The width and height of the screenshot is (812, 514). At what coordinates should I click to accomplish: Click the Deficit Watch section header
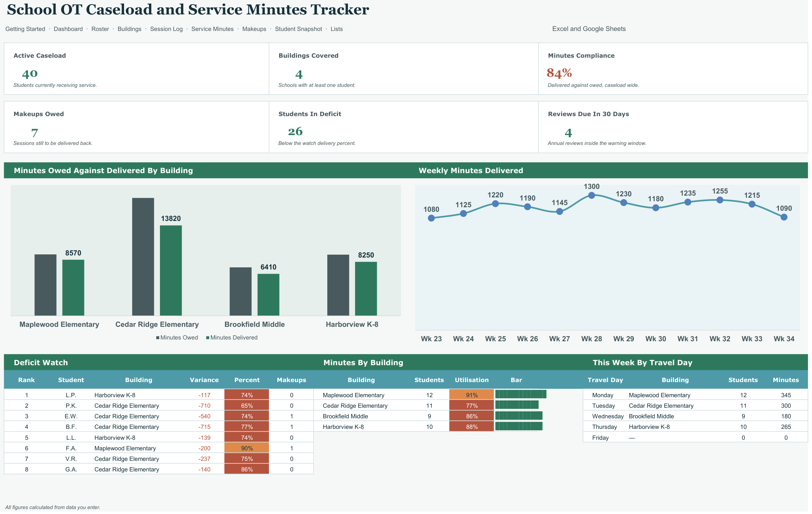(41, 362)
